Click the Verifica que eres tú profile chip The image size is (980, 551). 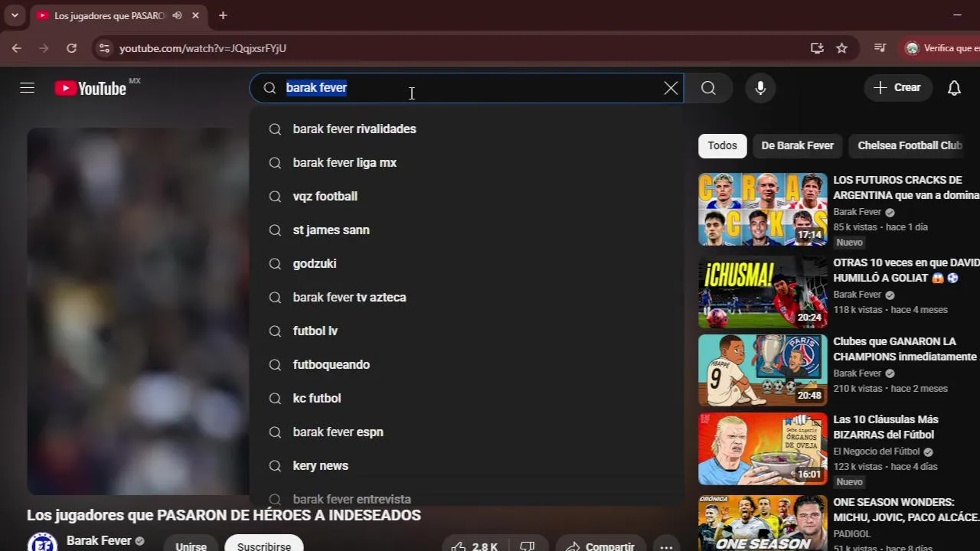(x=942, y=48)
